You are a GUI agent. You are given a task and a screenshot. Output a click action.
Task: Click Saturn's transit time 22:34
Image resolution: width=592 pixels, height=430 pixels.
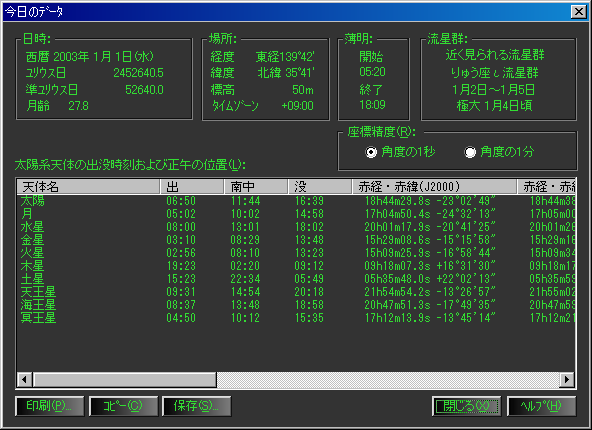pos(245,279)
